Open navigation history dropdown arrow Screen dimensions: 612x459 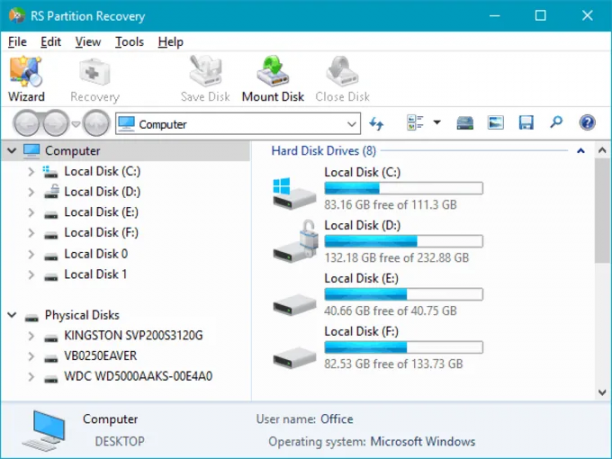click(x=76, y=124)
